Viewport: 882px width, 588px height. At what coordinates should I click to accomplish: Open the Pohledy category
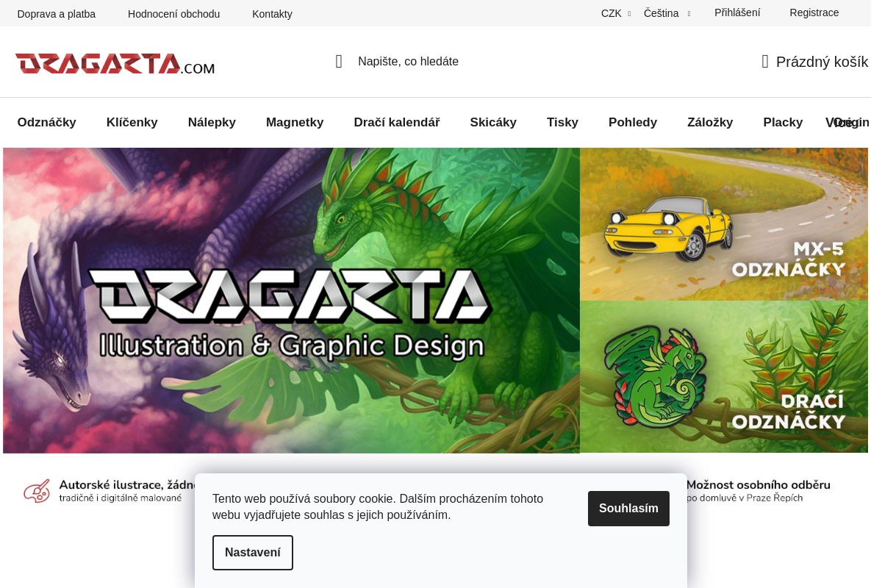tap(633, 123)
